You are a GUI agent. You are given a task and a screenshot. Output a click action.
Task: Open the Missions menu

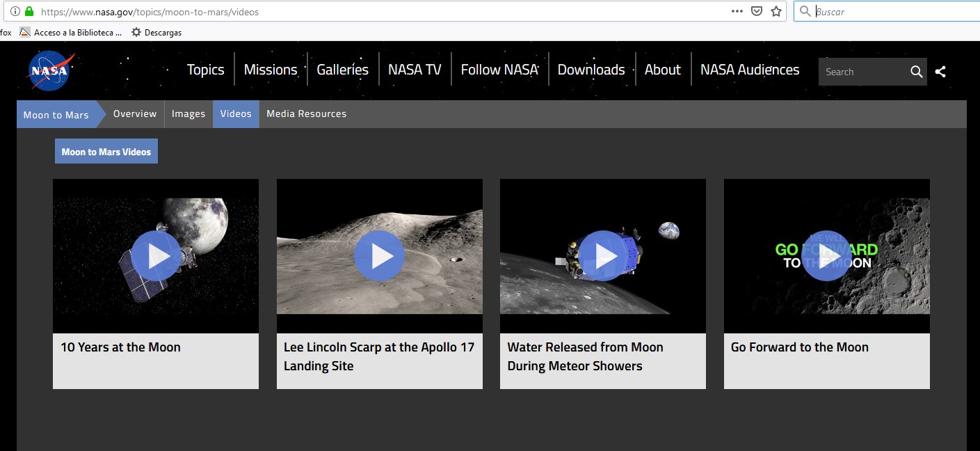coord(271,70)
